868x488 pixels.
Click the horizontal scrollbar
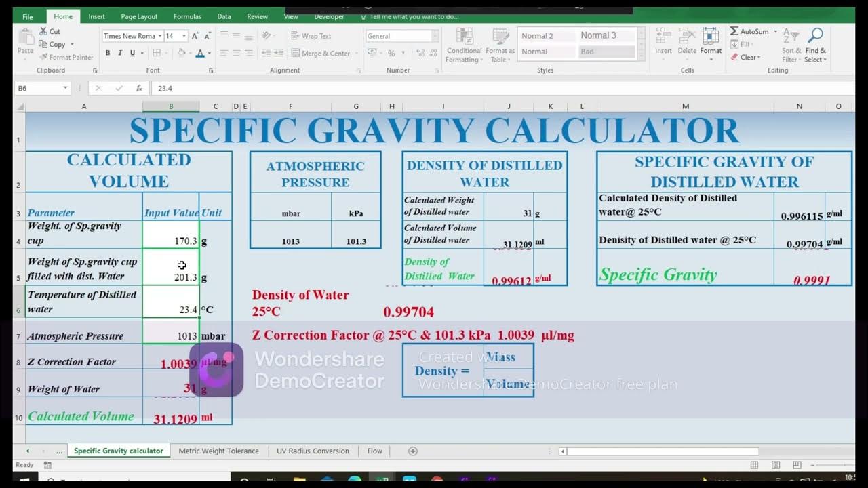(663, 451)
